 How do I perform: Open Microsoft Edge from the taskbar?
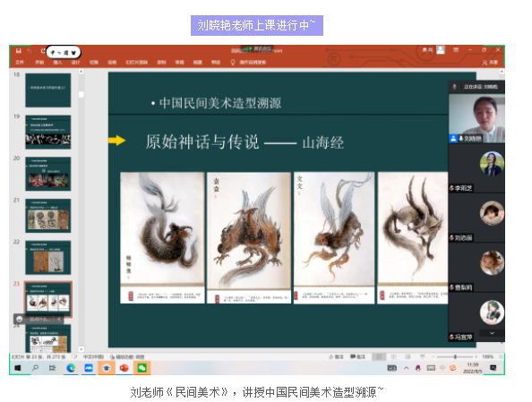71,368
